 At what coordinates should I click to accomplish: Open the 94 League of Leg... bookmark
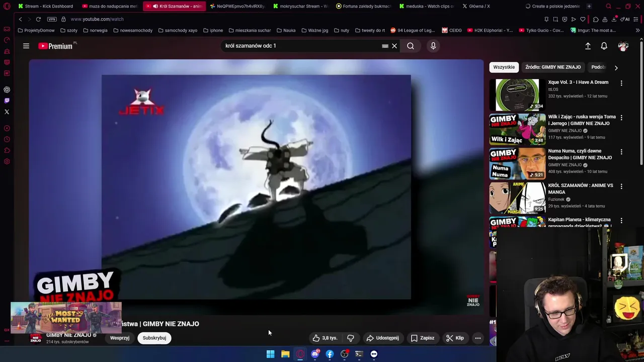coord(413,30)
